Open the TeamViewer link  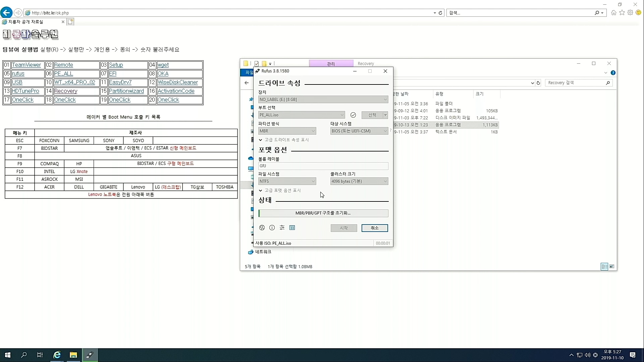coord(26,65)
